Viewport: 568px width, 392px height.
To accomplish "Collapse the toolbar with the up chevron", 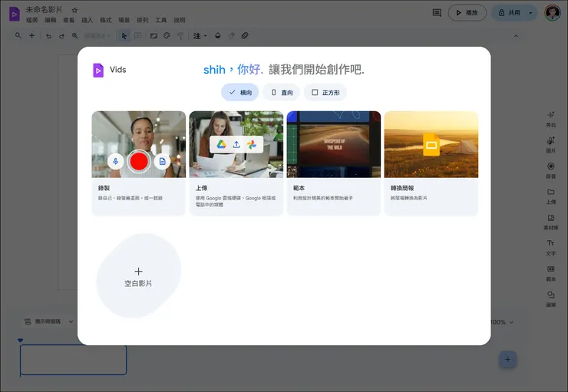I will 516,36.
